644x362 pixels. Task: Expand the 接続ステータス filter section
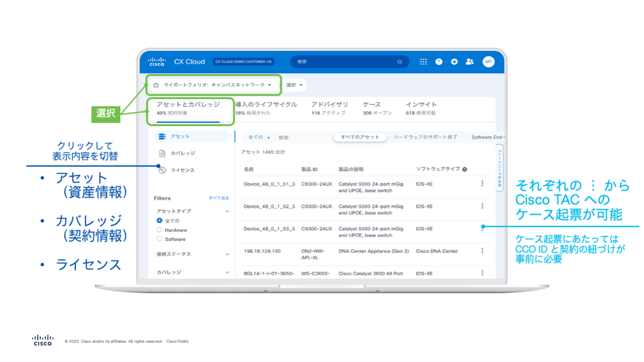[227, 254]
